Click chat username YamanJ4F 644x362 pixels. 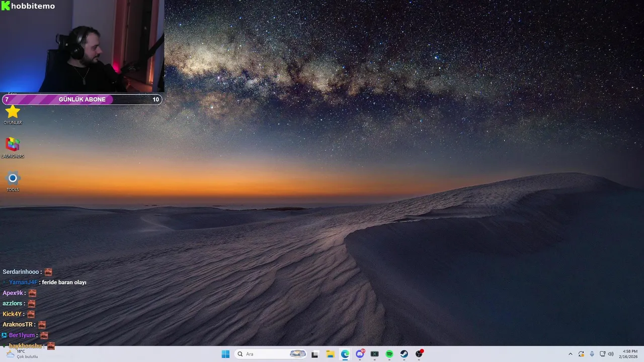[x=23, y=283]
